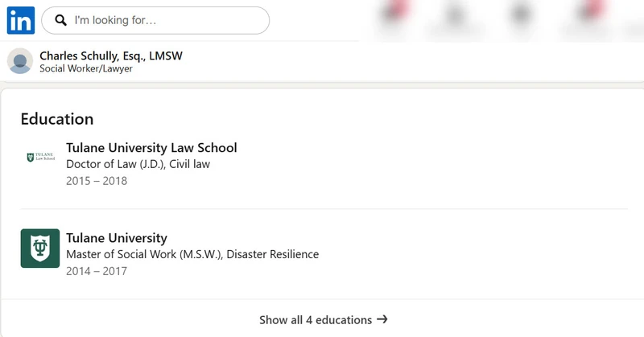Viewport: 644px width, 337px height.
Task: Click the third blurred navigation icon
Action: click(521, 14)
